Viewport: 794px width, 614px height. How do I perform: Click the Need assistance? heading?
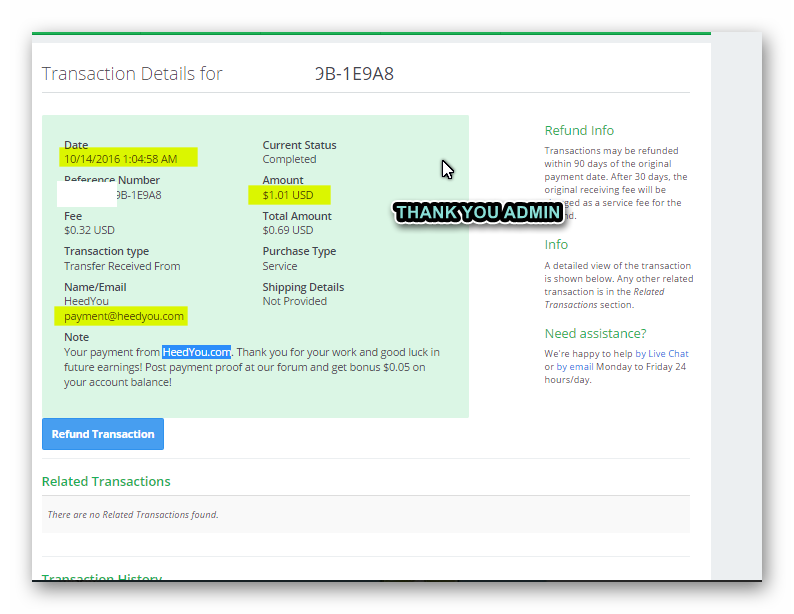click(595, 334)
